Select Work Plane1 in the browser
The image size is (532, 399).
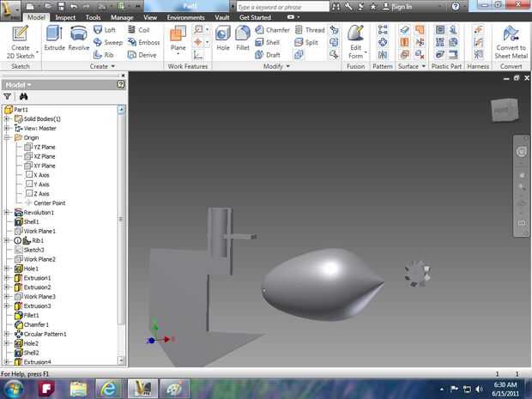[x=35, y=231]
